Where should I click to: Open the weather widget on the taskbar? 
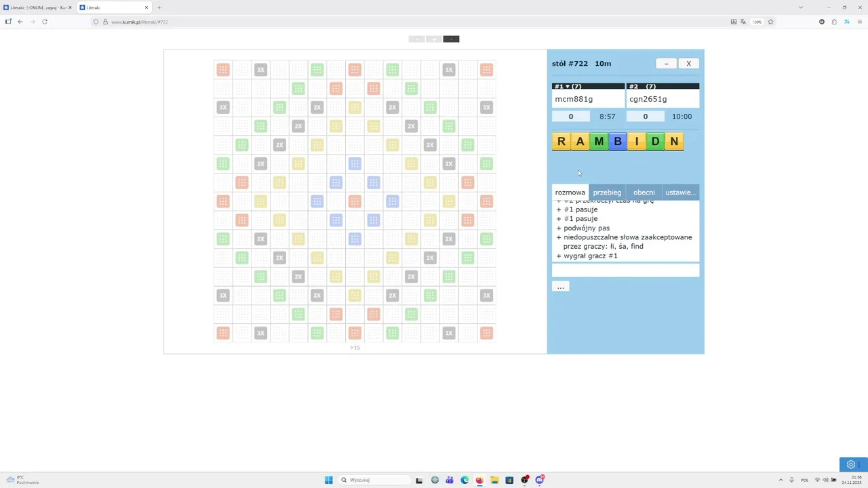(x=22, y=480)
